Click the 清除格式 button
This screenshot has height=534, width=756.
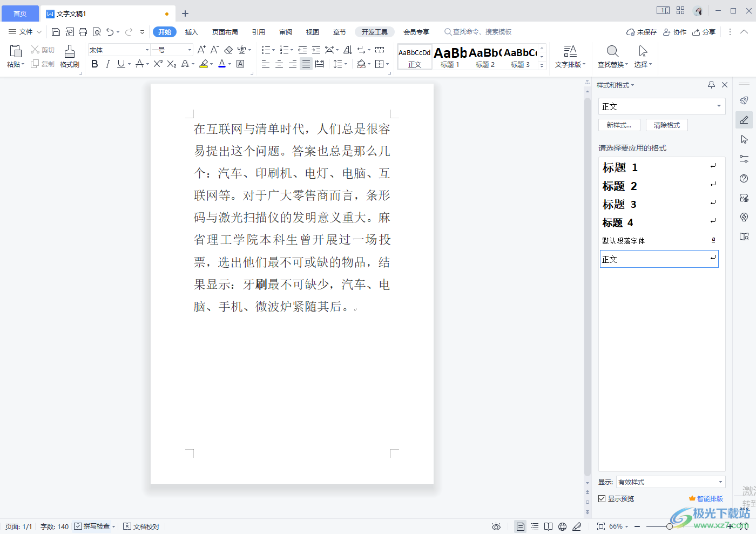667,125
